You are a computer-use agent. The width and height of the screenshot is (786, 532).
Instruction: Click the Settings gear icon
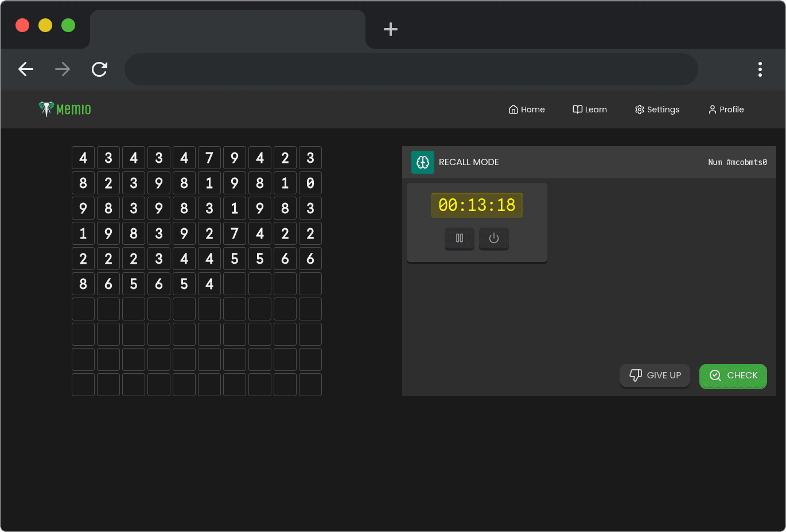[639, 109]
